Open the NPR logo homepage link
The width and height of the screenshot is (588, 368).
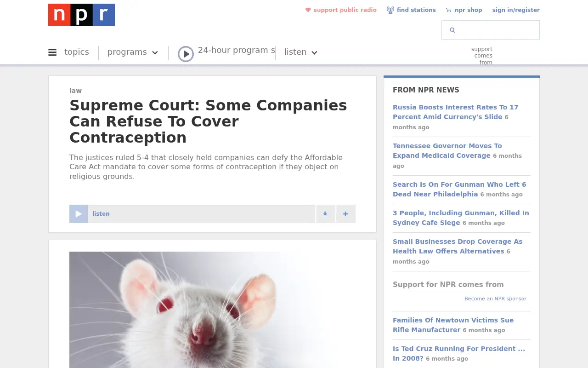(x=81, y=15)
